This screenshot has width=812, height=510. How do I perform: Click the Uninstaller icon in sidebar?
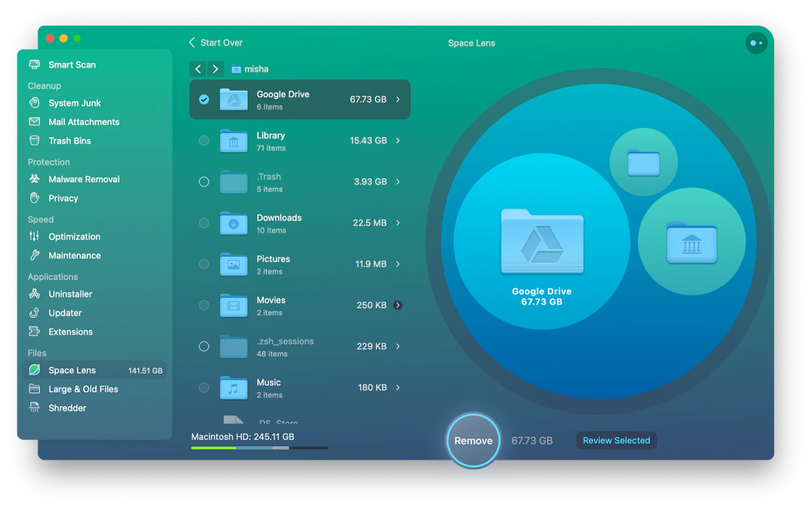[34, 294]
